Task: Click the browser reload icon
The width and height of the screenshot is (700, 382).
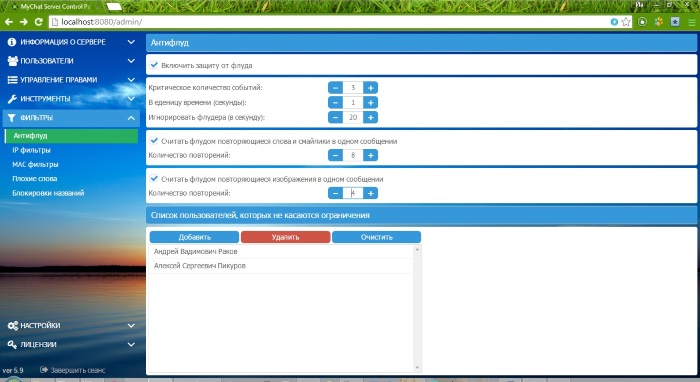Action: [38, 22]
